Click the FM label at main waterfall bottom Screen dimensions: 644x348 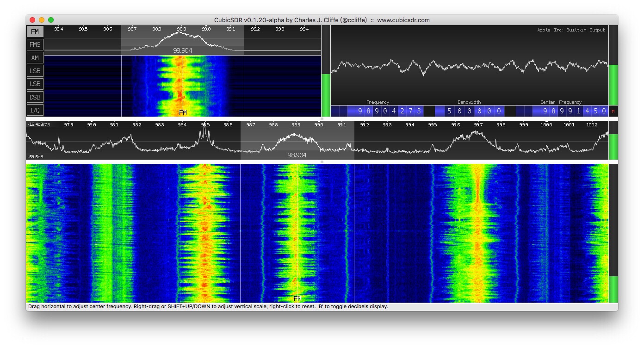[297, 299]
